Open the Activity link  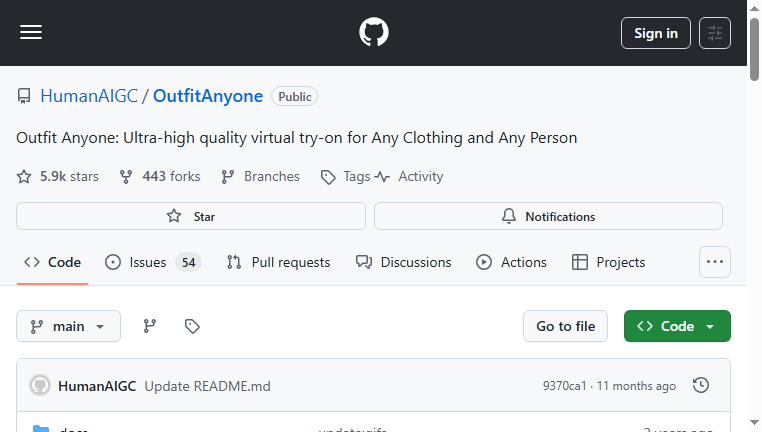point(409,176)
